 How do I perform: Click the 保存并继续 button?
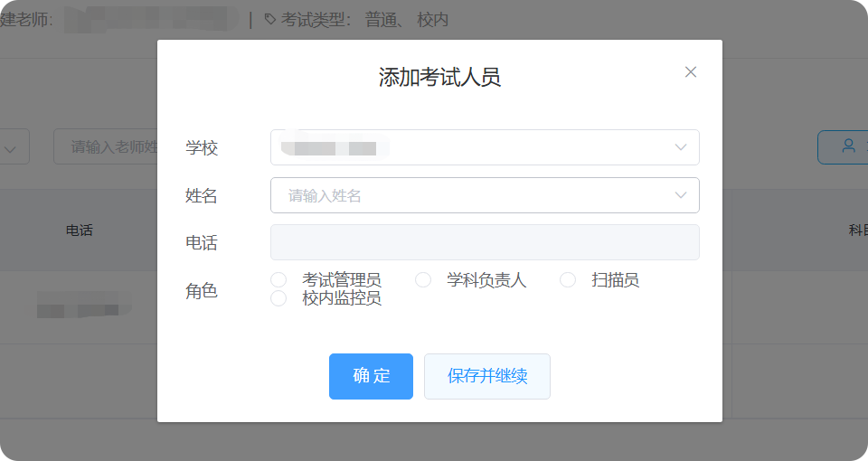tap(486, 376)
